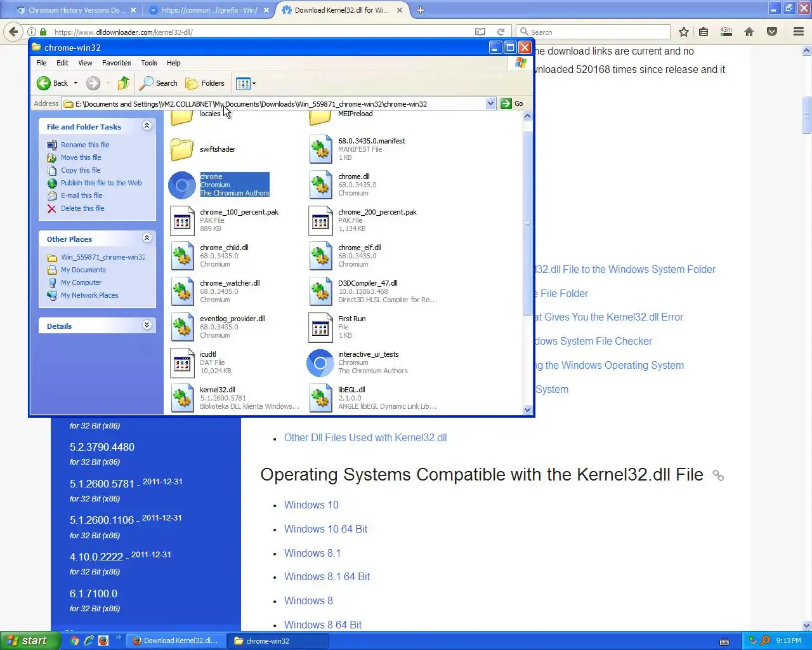This screenshot has width=812, height=650.
Task: Select D3DCompiler_47.dll file icon
Action: [320, 292]
